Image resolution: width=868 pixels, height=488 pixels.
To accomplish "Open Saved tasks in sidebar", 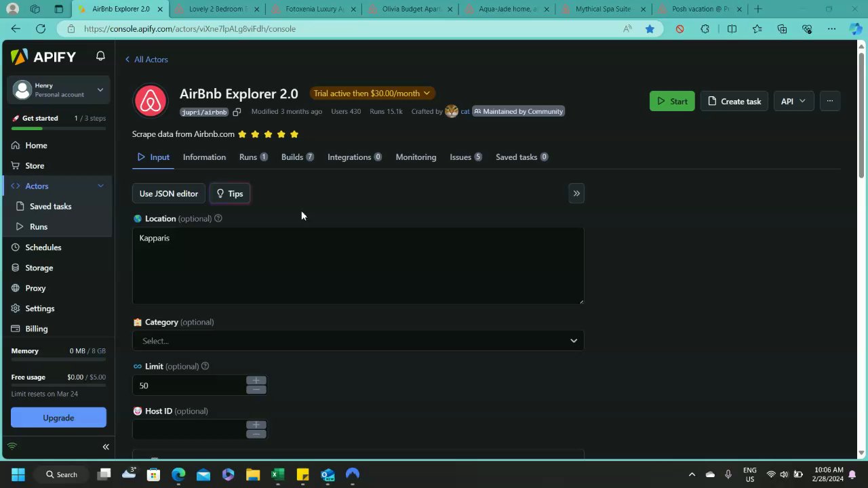I will click(50, 206).
